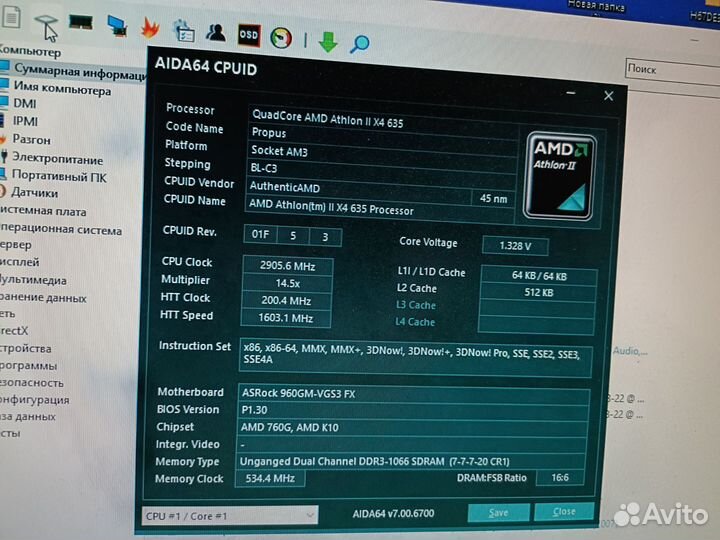Expand Мультимедиа category in sidebar

[x=33, y=280]
